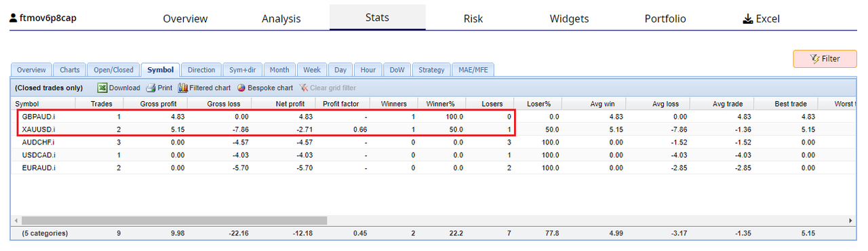This screenshot has width=868, height=251.
Task: Select the Stats main navigation tab
Action: click(x=377, y=18)
